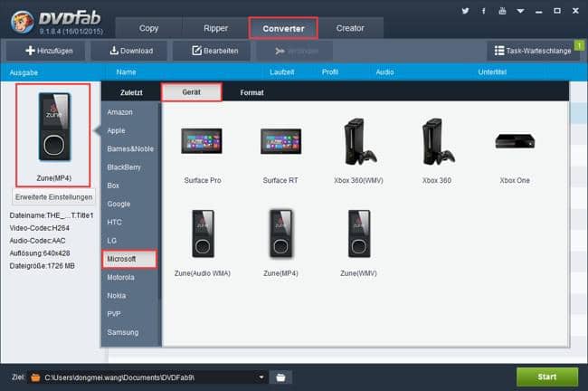Viewport: 588px width, 391px height.
Task: Expand the title bar dropdown arrow menu
Action: point(520,11)
